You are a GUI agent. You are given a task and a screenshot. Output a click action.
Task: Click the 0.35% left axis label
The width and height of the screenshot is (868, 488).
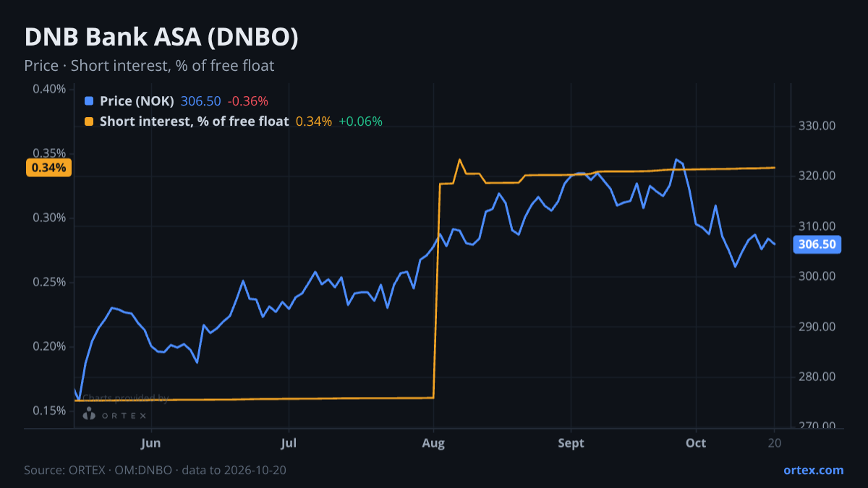tap(49, 153)
